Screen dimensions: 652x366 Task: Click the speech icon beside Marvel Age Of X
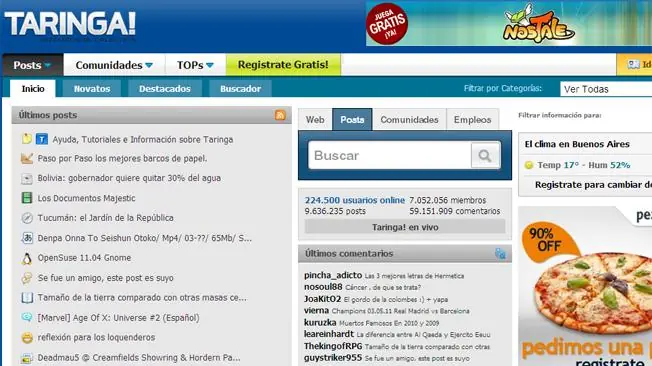tap(27, 317)
